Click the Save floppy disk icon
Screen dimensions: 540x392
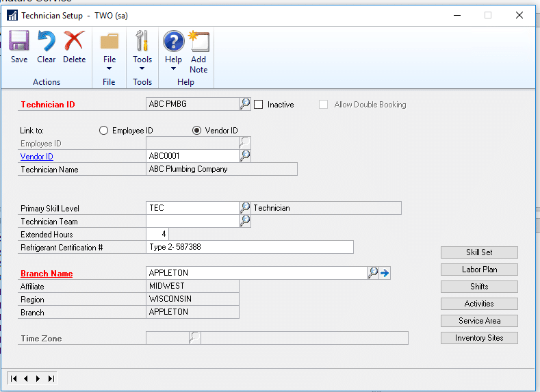(x=19, y=40)
